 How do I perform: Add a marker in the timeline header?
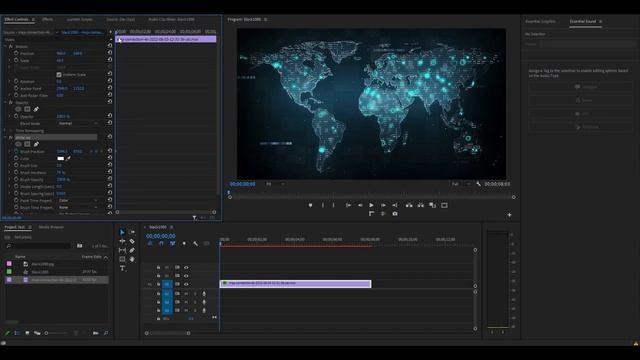pyautogui.click(x=184, y=244)
